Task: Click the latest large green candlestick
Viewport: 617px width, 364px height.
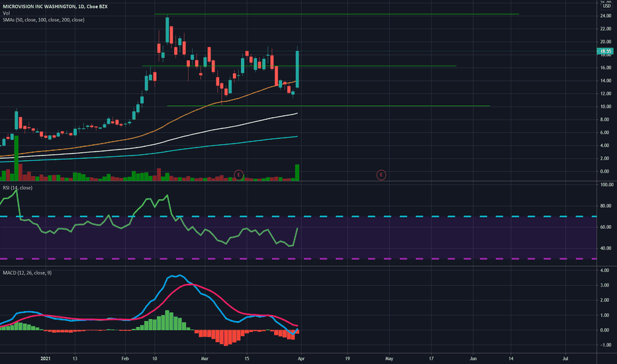Action: coord(297,69)
